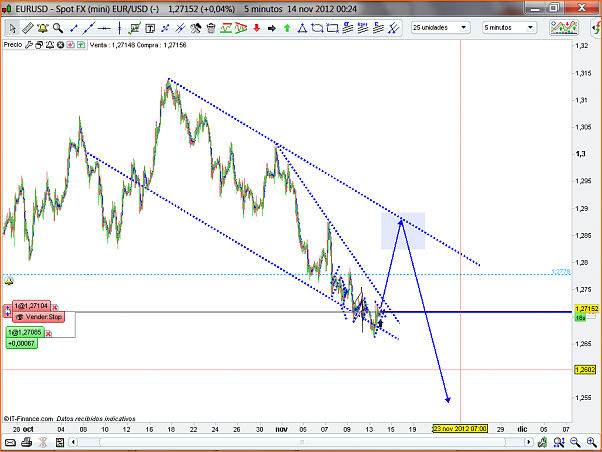
Task: Click the 1,2602 price level tag
Action: click(585, 369)
